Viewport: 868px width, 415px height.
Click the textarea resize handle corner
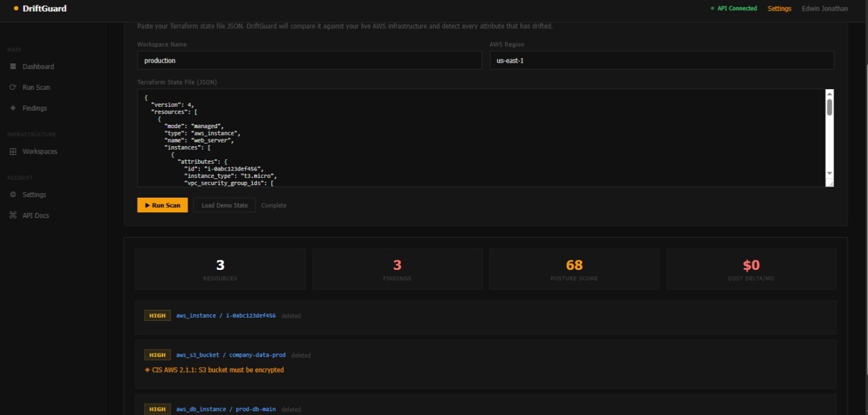click(x=830, y=182)
